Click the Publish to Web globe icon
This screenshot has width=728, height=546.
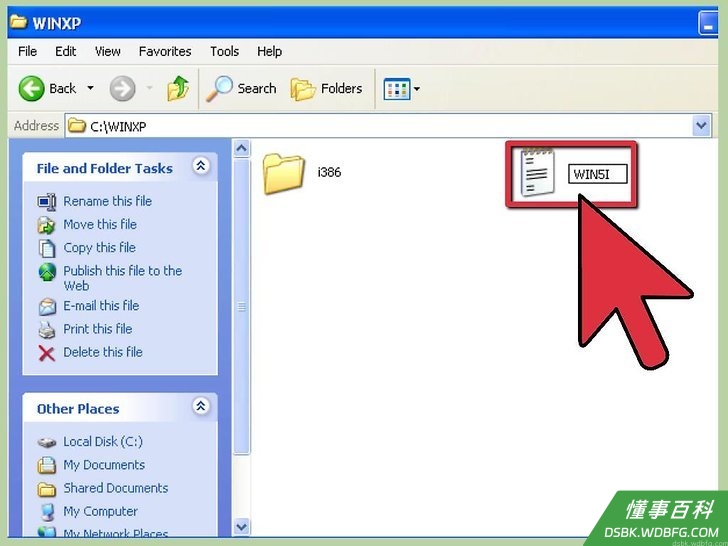point(47,272)
